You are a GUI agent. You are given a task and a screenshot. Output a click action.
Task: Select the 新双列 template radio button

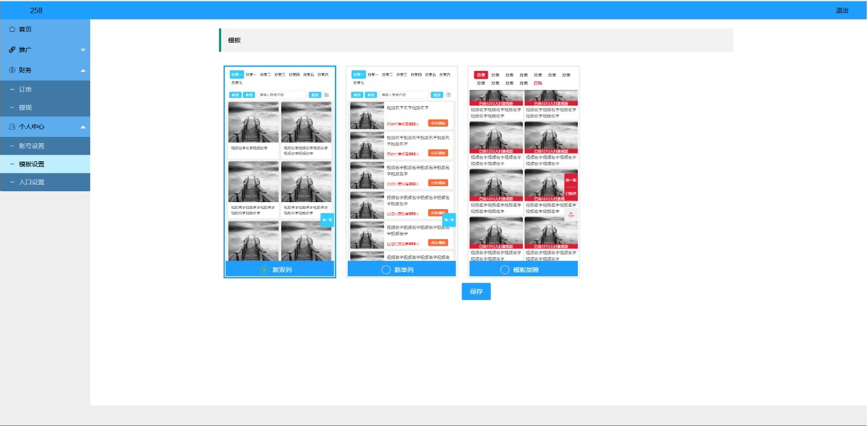(x=264, y=270)
